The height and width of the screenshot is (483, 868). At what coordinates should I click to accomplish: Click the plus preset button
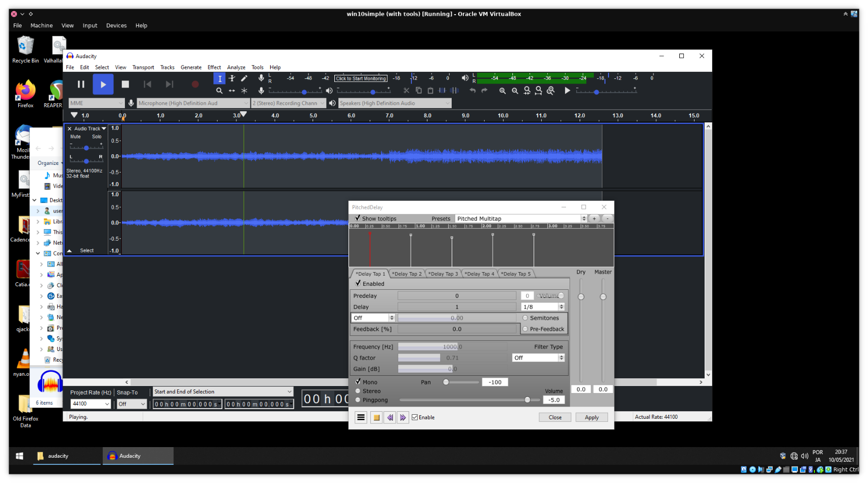pyautogui.click(x=594, y=218)
